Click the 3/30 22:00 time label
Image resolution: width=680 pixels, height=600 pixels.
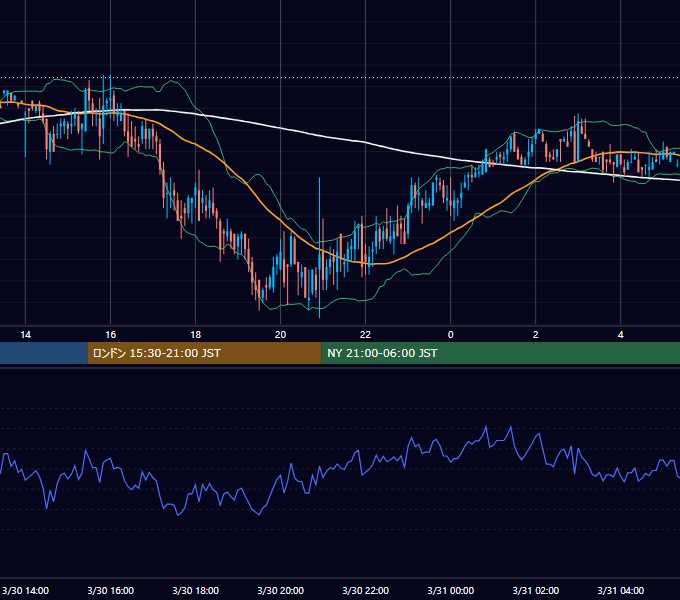pos(366,590)
